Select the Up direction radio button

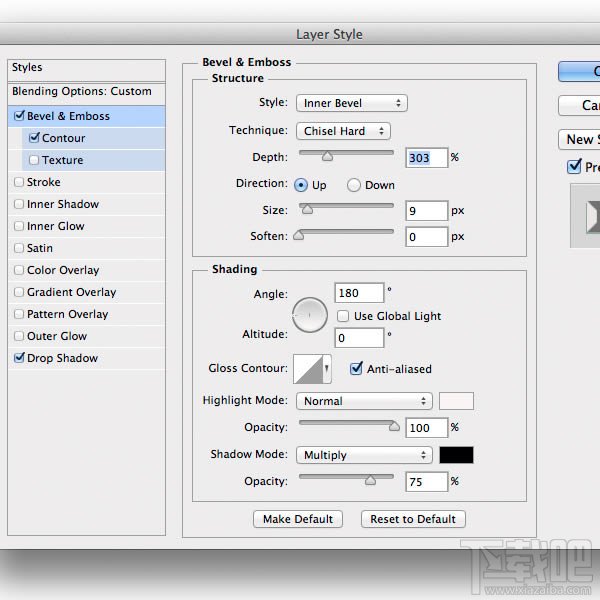pos(301,185)
